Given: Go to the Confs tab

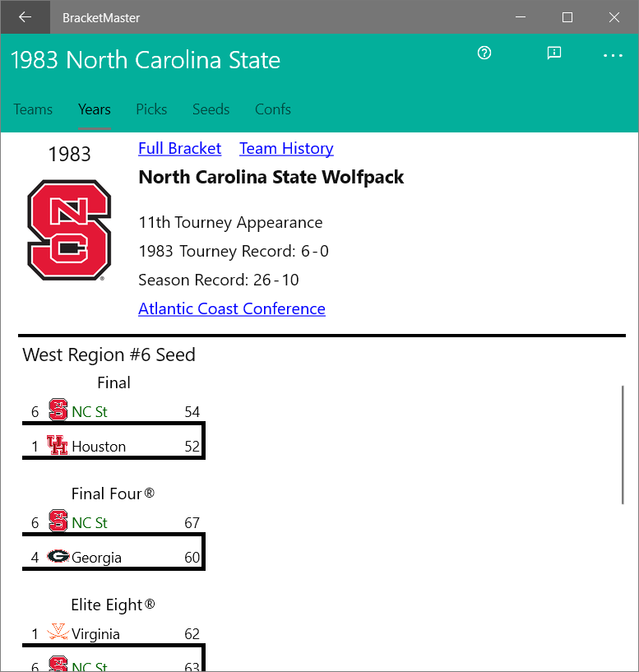Looking at the screenshot, I should [272, 109].
